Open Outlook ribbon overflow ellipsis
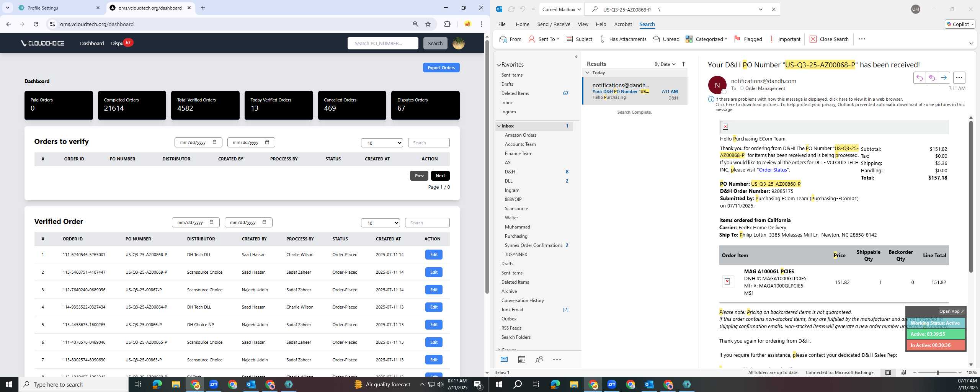 point(862,39)
